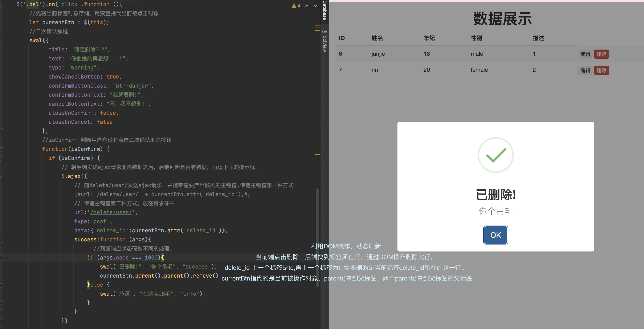The width and height of the screenshot is (644, 329).
Task: Fold the success:function (args) block
Action: (x=2, y=240)
